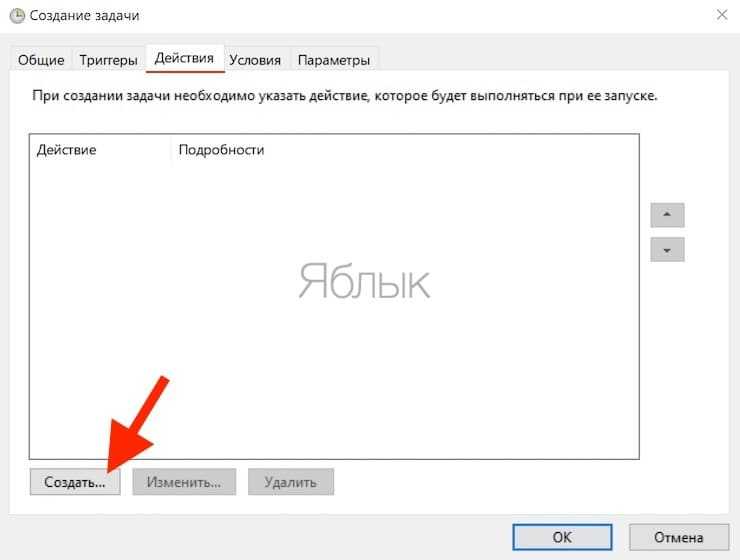Click the action description text line
Viewport: 740px width, 560px height.
(x=345, y=96)
